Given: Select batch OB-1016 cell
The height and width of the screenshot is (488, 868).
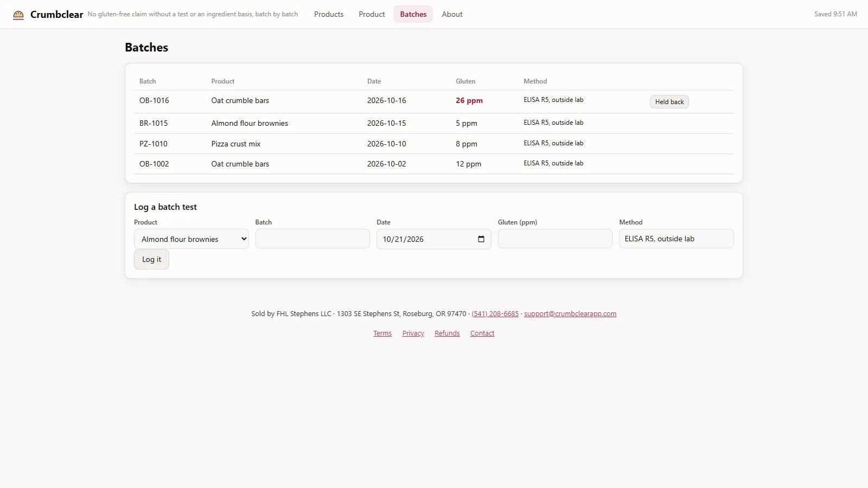Looking at the screenshot, I should coord(154,101).
